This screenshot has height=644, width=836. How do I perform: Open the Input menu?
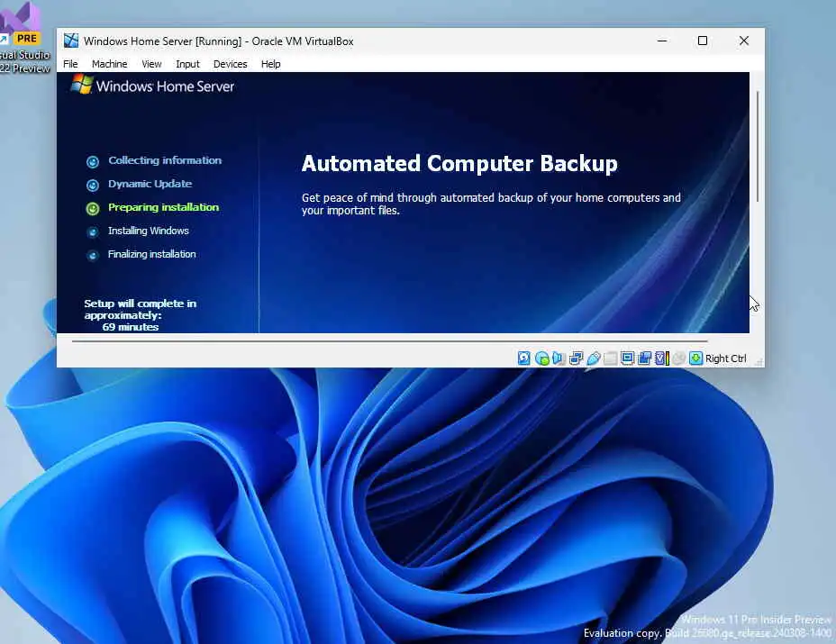coord(187,64)
